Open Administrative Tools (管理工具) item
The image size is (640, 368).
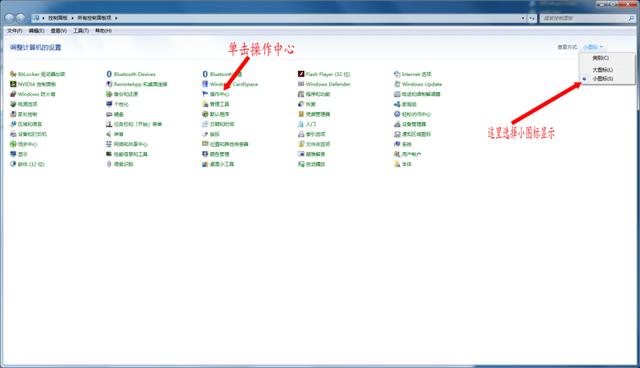coord(216,104)
